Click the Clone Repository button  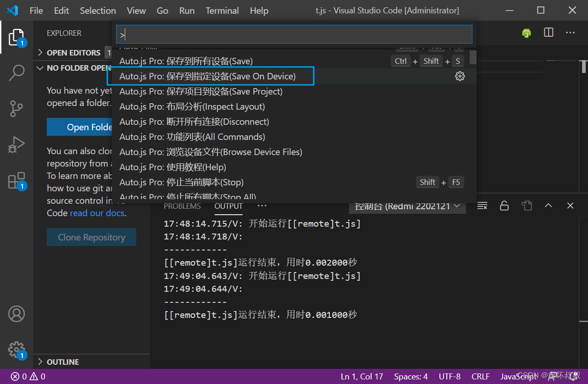(x=91, y=237)
